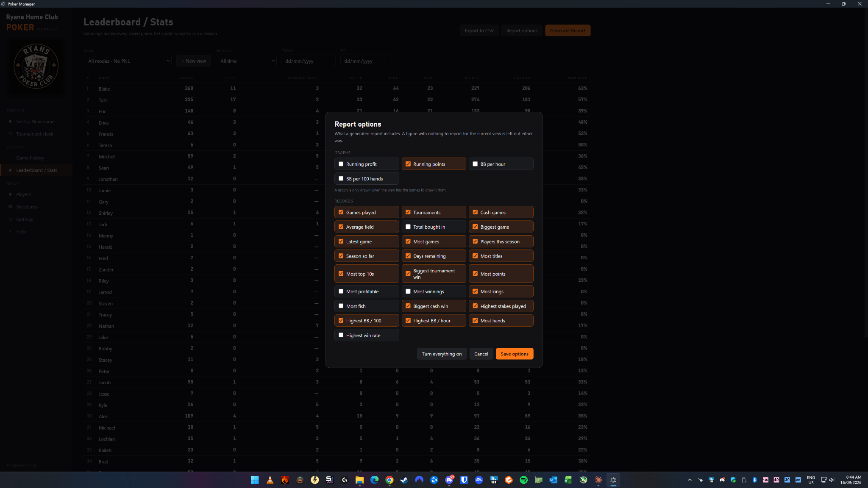Open the View dropdown 'All modes - No PNL'
Image resolution: width=868 pixels, height=488 pixels.
click(128, 61)
